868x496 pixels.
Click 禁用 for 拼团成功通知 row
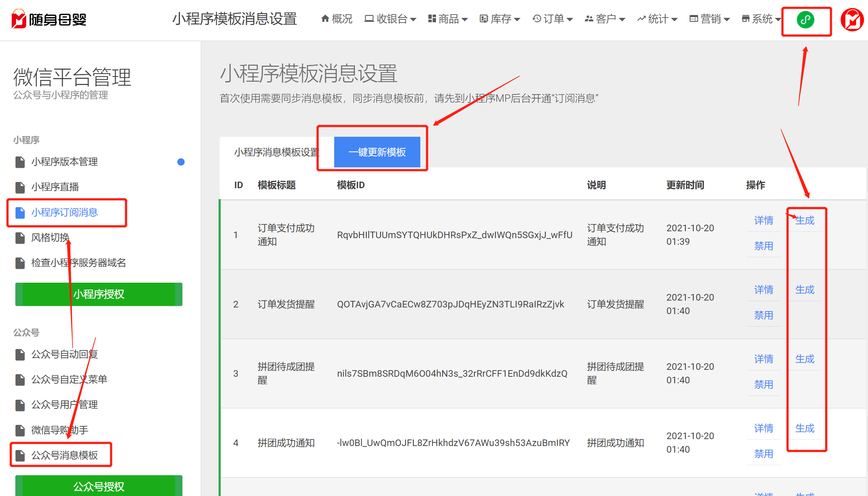click(x=764, y=454)
